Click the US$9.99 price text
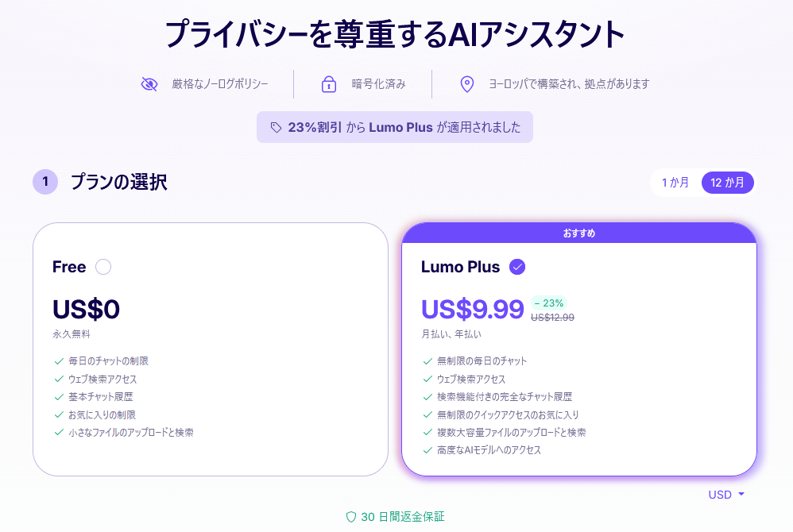The width and height of the screenshot is (793, 532). point(472,309)
